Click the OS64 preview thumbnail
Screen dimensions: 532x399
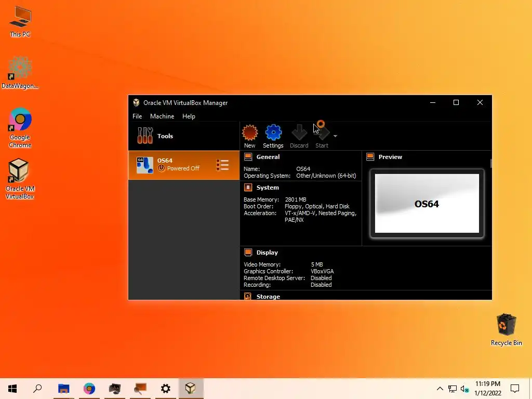pyautogui.click(x=427, y=204)
